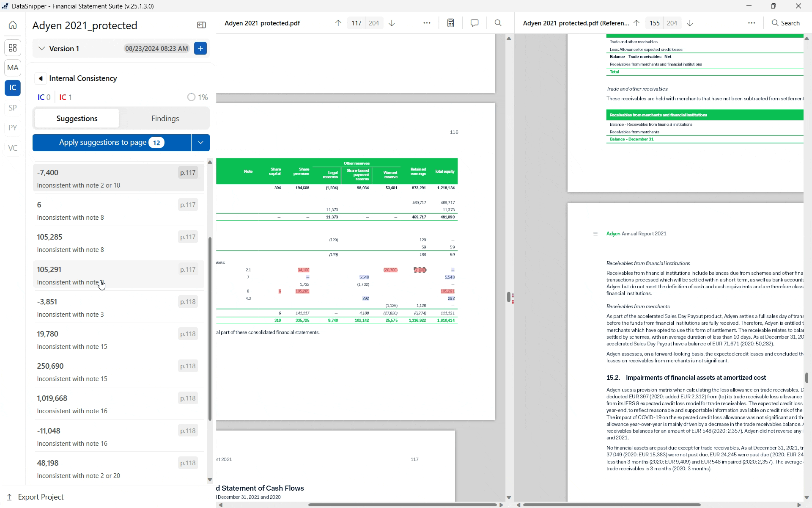
Task: Open the VC module
Action: [13, 148]
